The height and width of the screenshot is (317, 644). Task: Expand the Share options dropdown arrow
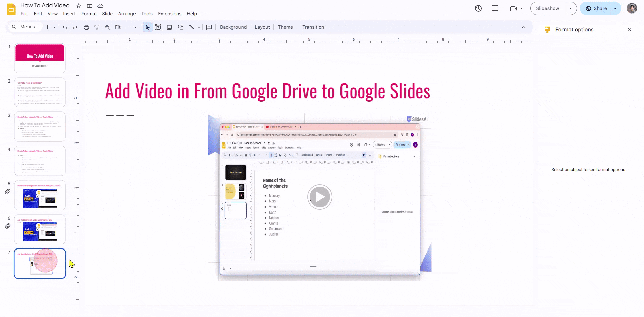(x=615, y=8)
